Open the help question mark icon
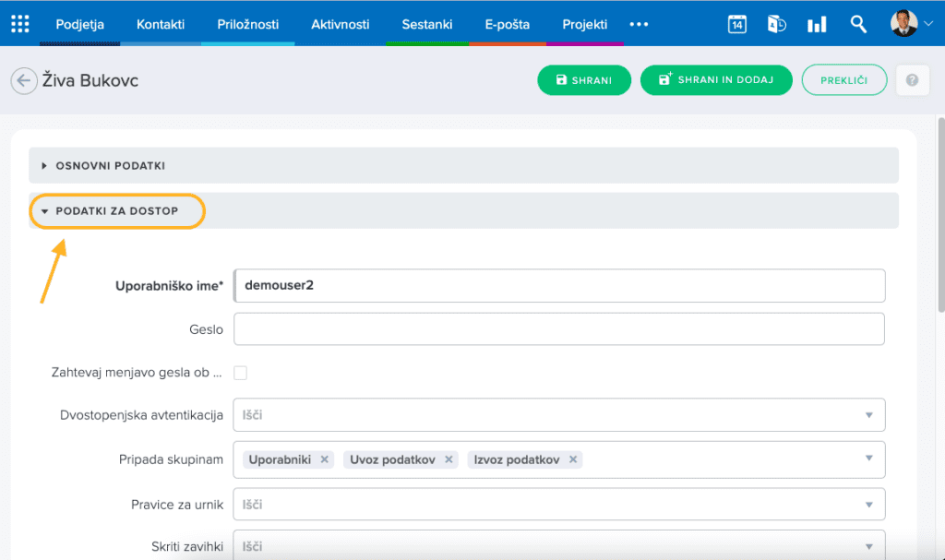The height and width of the screenshot is (560, 945). (912, 80)
